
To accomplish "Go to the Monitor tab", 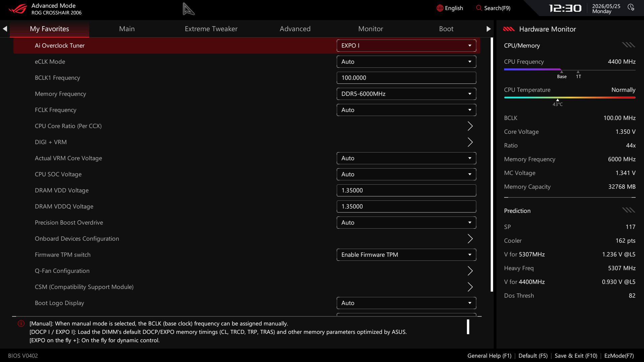I will pos(371,29).
